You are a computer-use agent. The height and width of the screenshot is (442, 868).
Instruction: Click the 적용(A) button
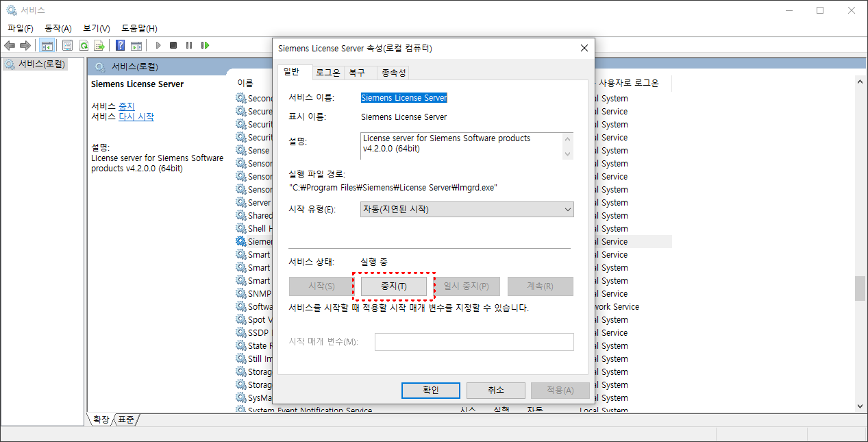point(560,390)
